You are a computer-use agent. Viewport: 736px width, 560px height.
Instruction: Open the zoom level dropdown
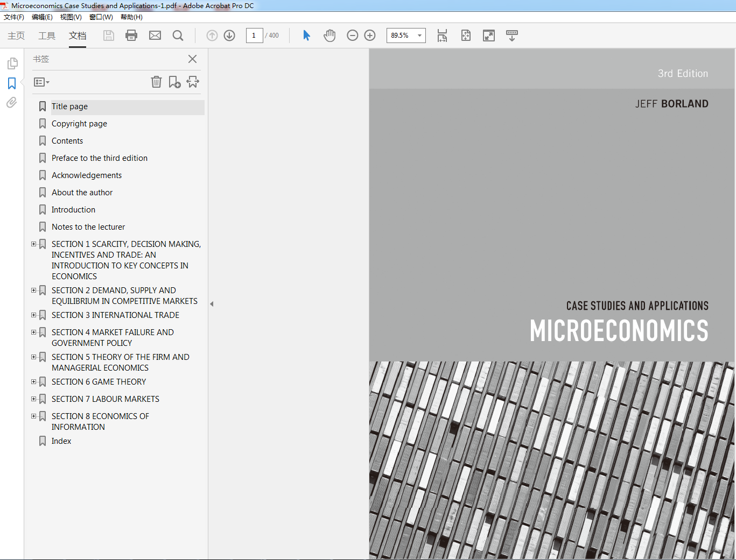(x=419, y=36)
